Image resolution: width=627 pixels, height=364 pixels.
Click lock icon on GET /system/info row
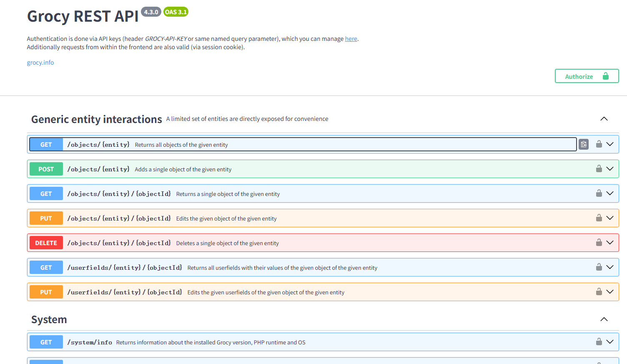pyautogui.click(x=599, y=341)
